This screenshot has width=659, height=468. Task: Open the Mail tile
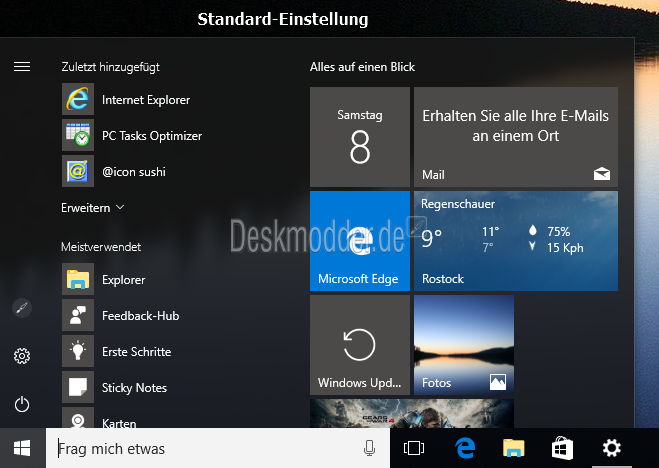(x=515, y=137)
